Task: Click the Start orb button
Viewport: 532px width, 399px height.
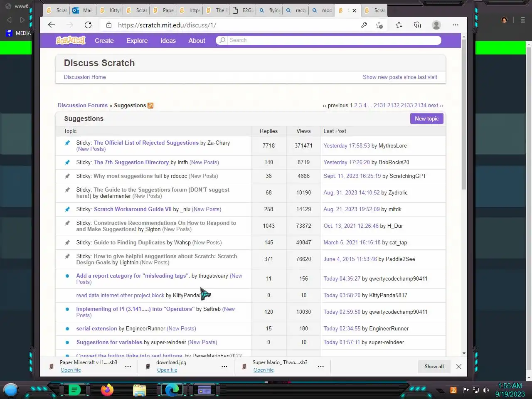Action: tap(11, 390)
